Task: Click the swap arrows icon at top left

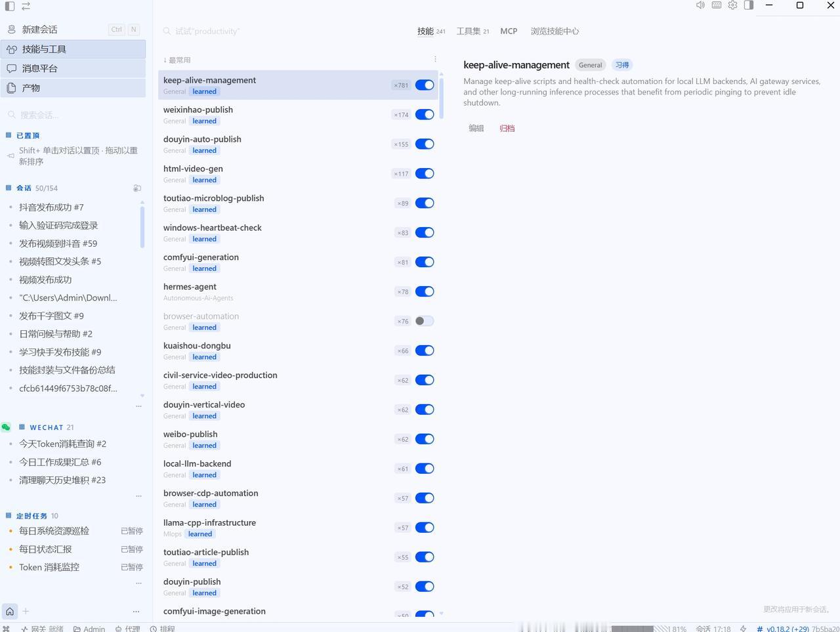Action: tap(26, 6)
